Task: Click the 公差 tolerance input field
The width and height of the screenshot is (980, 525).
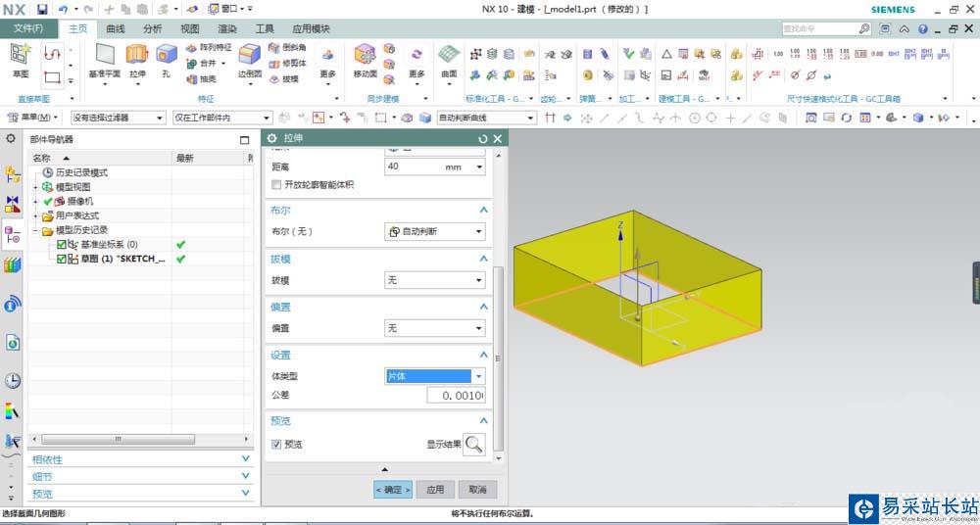Action: [457, 396]
